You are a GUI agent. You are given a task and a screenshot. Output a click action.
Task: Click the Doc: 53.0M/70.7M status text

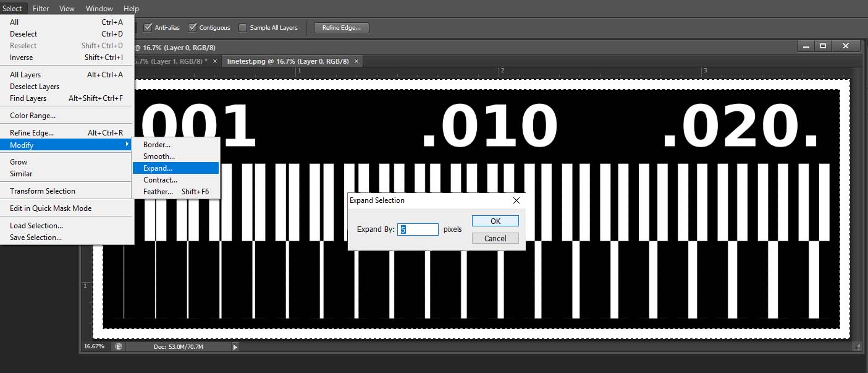point(179,347)
